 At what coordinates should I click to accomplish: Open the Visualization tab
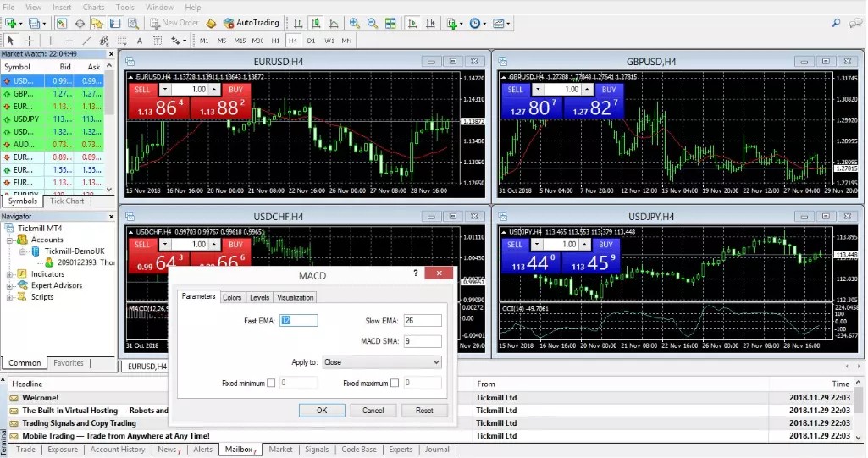pyautogui.click(x=295, y=297)
